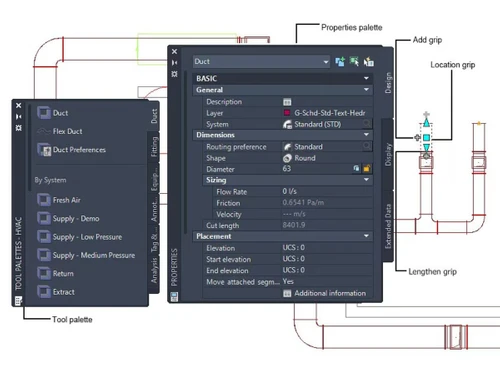
Task: Collapse the Placement section
Action: coord(366,236)
